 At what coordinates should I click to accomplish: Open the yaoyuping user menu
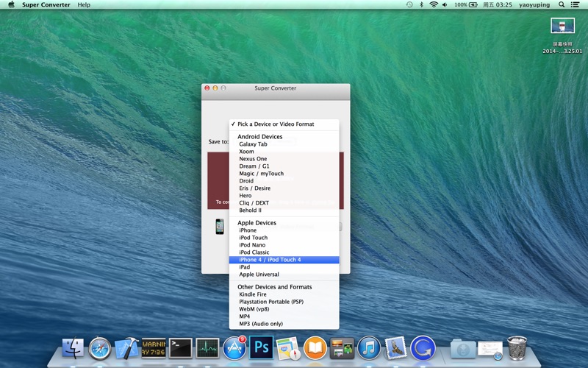tap(534, 5)
